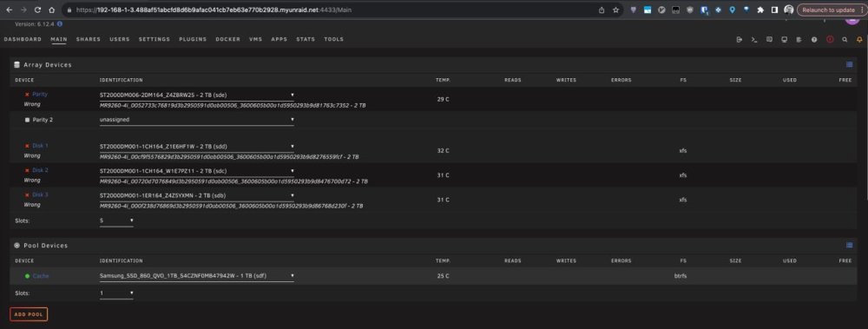Click the Parity temperature value 29 C
868x329 pixels.
(443, 99)
